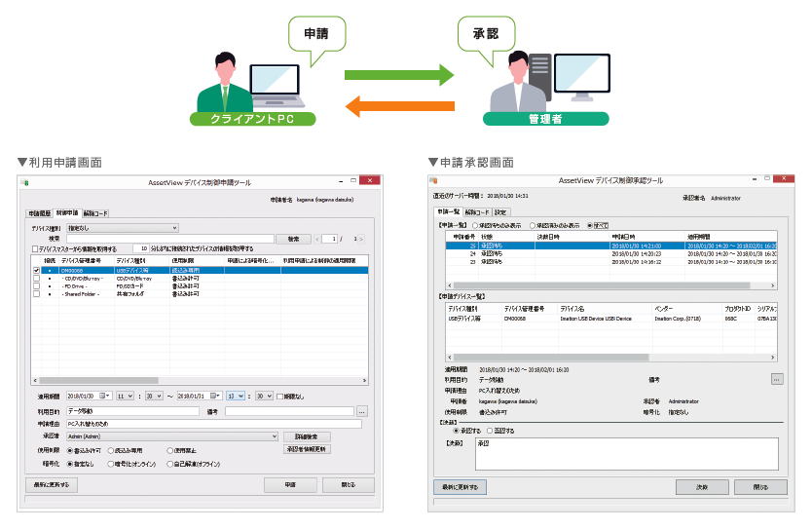Go to previous page in request tool pager

317,239
